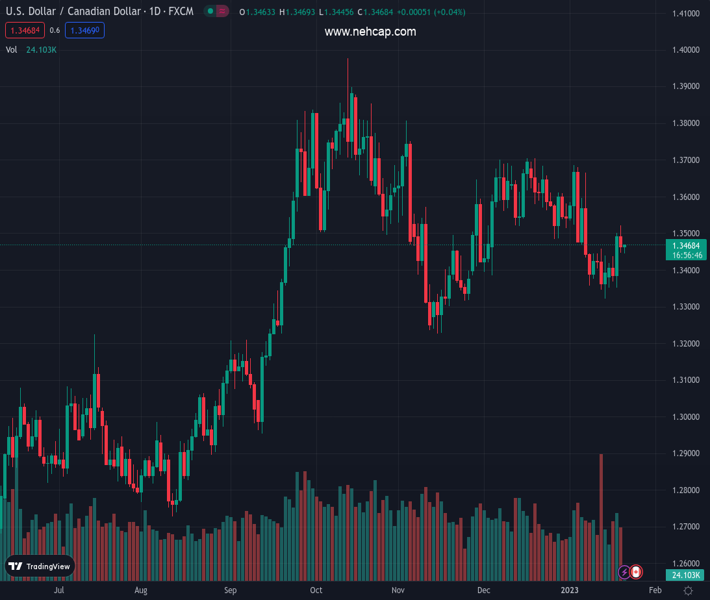710x600 pixels.
Task: Click the Canada flag economic event icon
Action: pyautogui.click(x=636, y=573)
